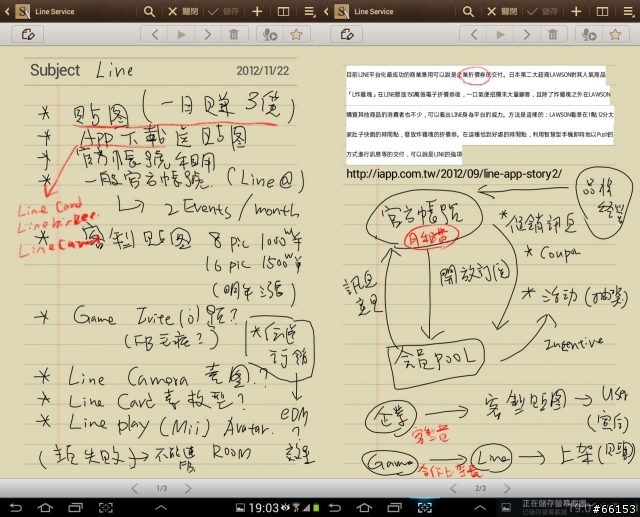Tap the 19:03 clock in the status bar
The width and height of the screenshot is (640, 517).
pos(264,508)
